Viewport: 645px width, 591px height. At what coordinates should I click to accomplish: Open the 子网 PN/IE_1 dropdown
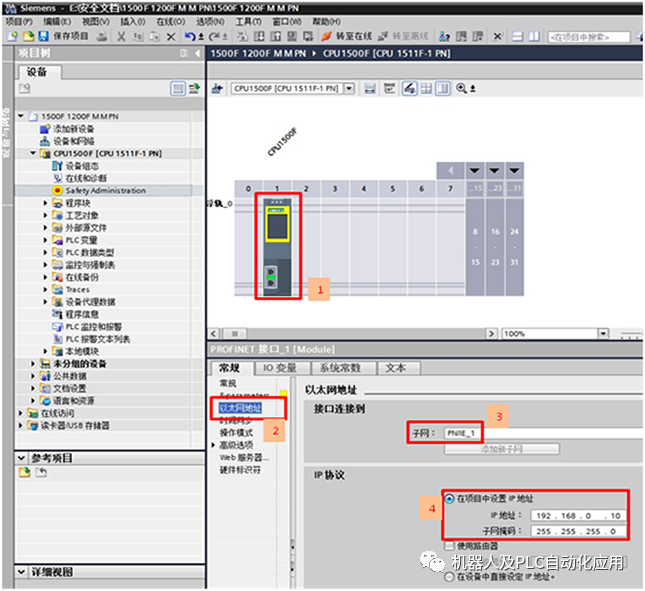point(544,433)
